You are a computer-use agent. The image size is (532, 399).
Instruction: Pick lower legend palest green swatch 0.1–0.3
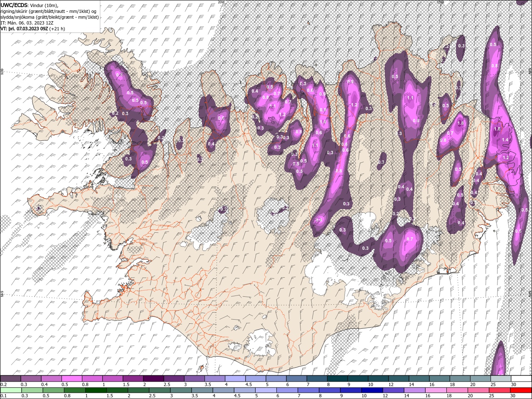point(11,390)
